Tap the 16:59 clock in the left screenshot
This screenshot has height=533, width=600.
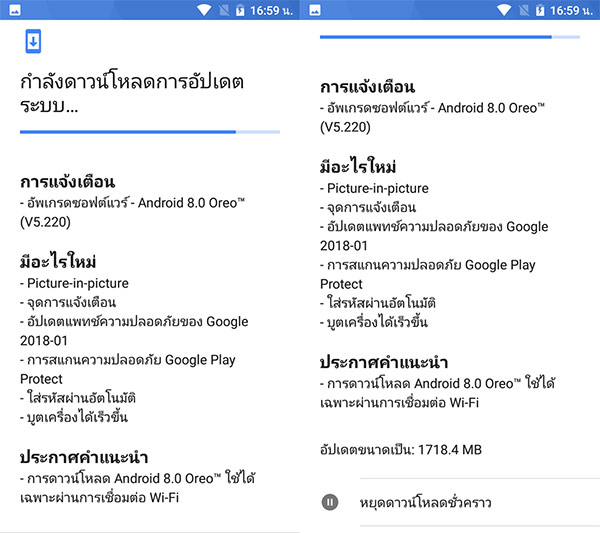(x=270, y=10)
